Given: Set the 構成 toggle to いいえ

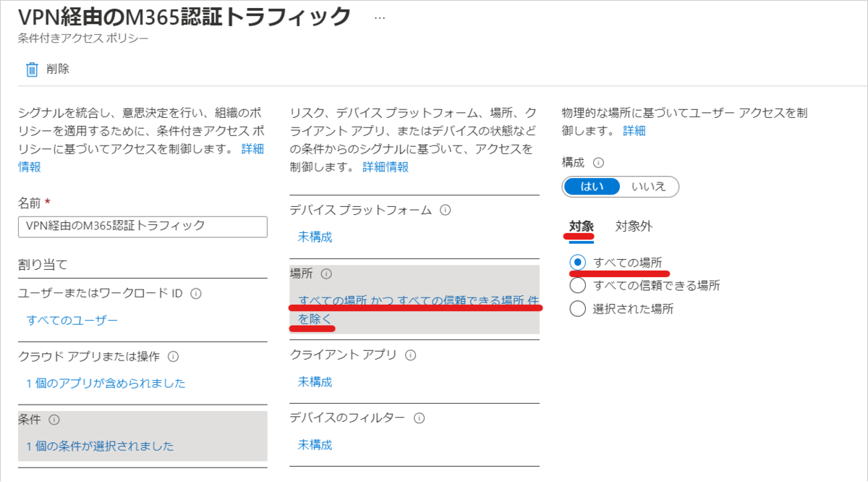Looking at the screenshot, I should tap(649, 186).
